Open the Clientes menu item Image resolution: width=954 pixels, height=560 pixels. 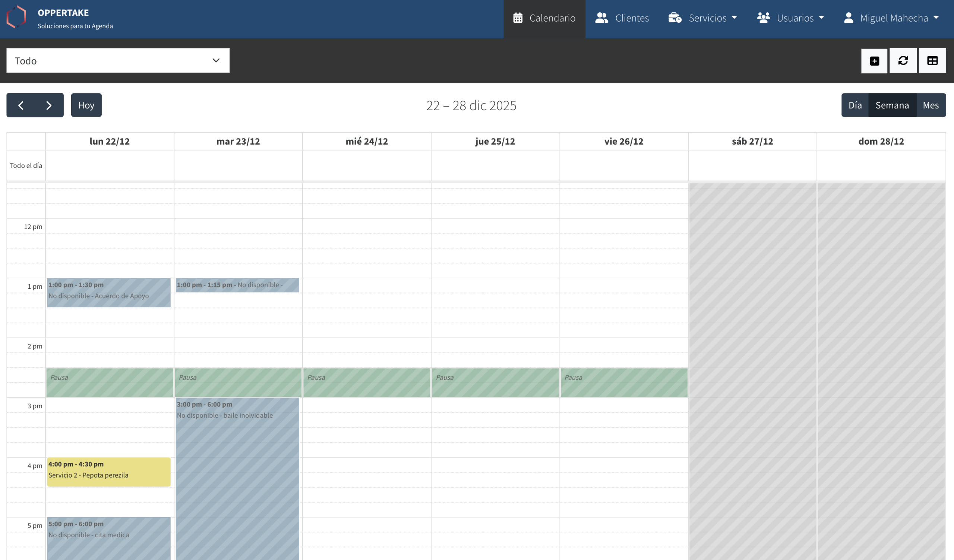point(622,18)
